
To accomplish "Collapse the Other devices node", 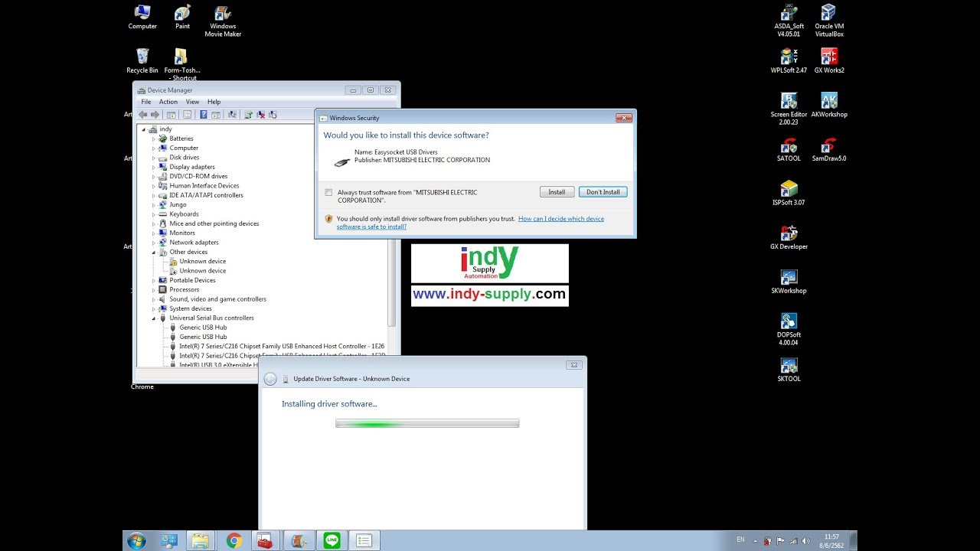I will click(x=153, y=252).
